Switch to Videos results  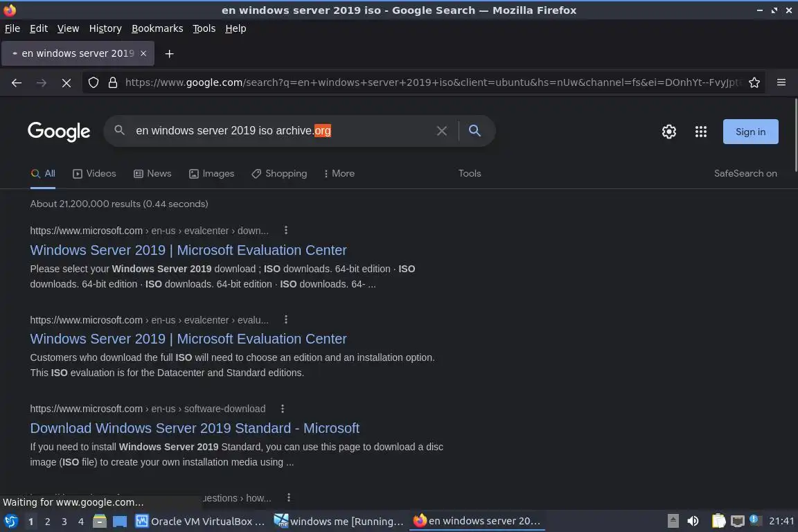coord(95,174)
